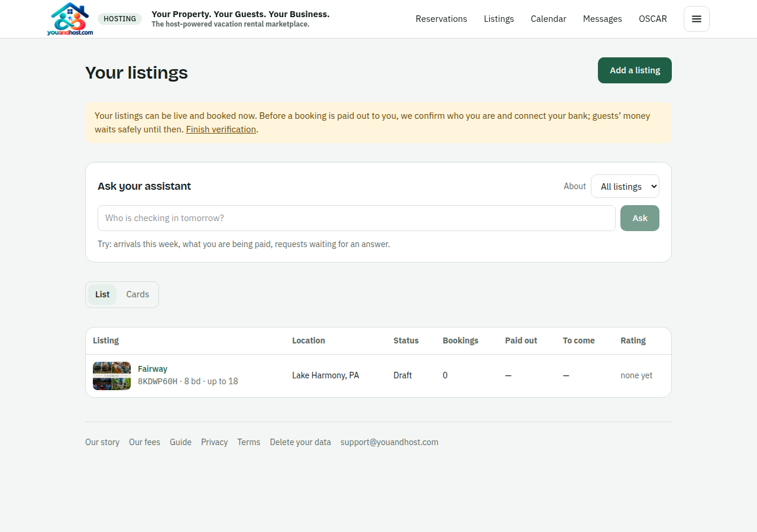757x532 pixels.
Task: Click the To come column header
Action: coord(579,340)
